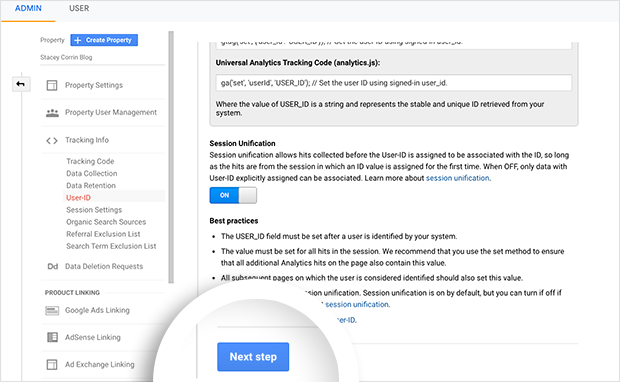Screen dimensions: 620x382
Task: Click the Universal Analytics Tracking Code label
Action: pyautogui.click(x=298, y=63)
